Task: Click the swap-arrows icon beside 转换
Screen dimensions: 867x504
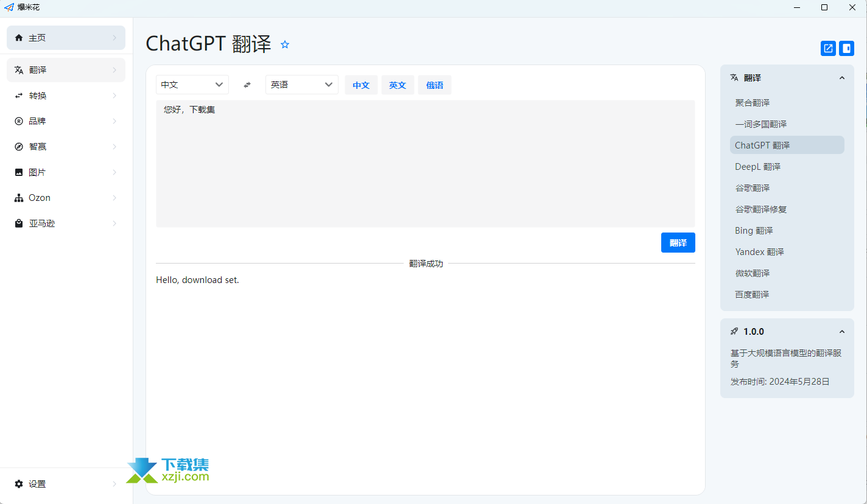Action: tap(19, 96)
